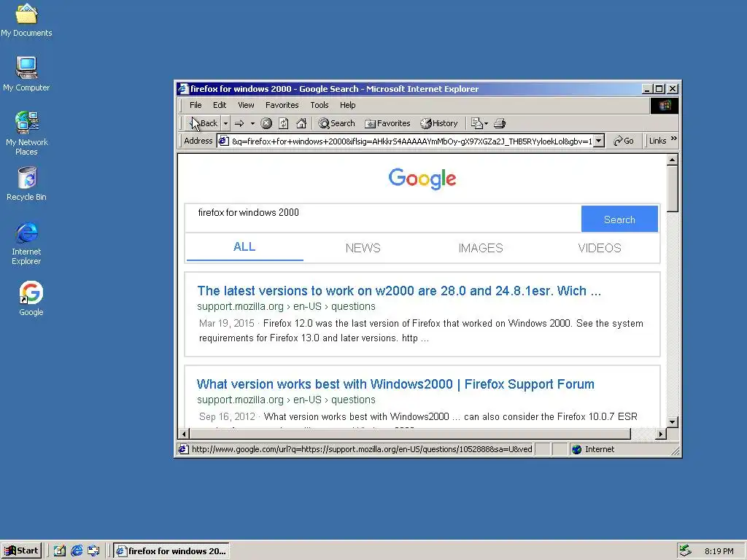
Task: Click the status bar URL text
Action: click(x=362, y=449)
